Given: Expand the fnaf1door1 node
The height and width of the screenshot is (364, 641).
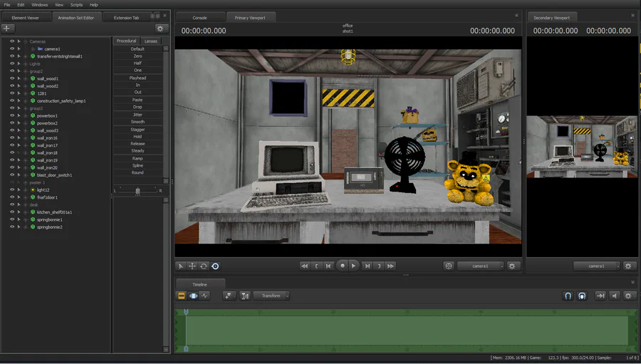Looking at the screenshot, I should click(x=26, y=197).
